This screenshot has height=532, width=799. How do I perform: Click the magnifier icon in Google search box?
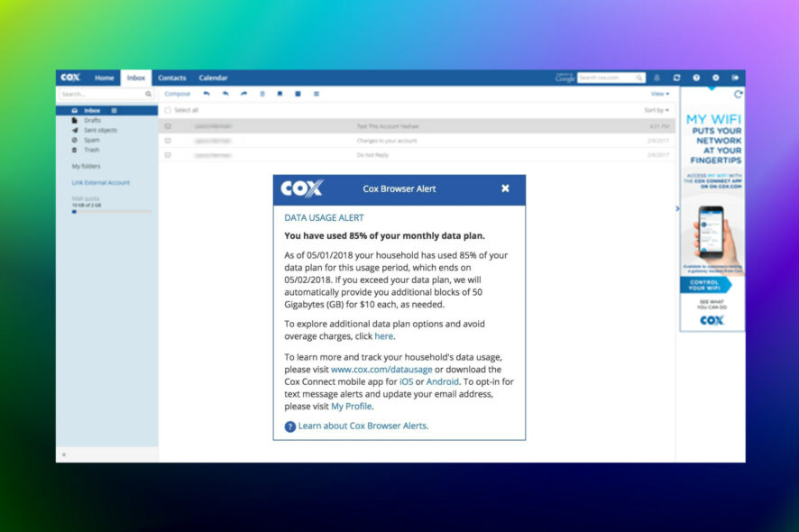[x=639, y=78]
